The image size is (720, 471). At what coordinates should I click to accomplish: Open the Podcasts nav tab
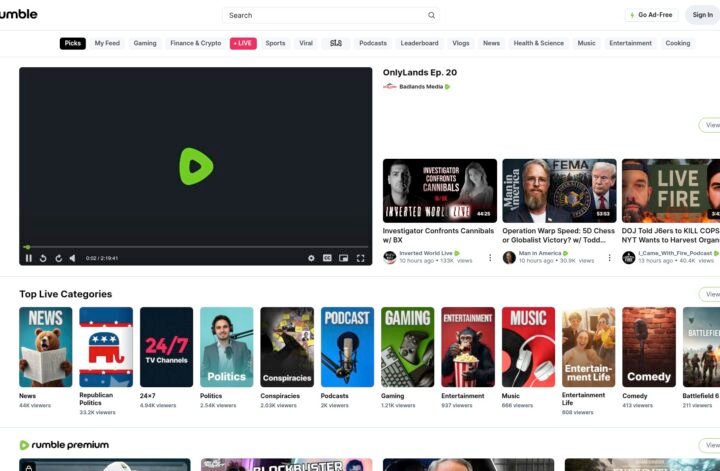pos(373,43)
